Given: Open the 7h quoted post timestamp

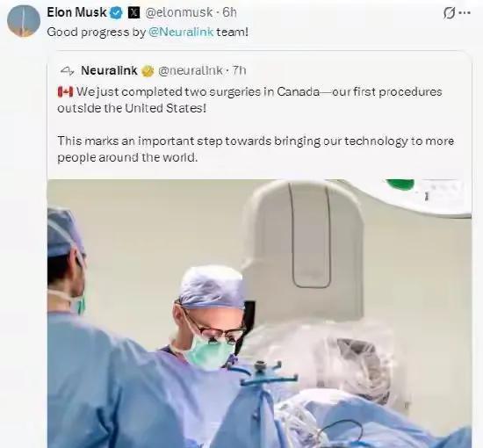Looking at the screenshot, I should tap(239, 71).
